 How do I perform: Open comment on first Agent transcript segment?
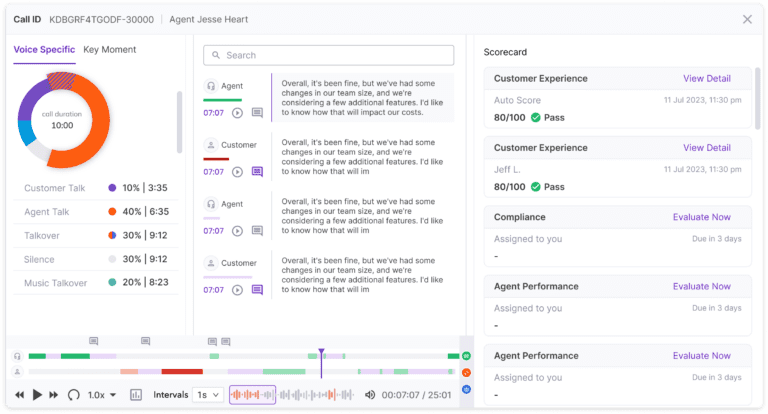point(257,113)
